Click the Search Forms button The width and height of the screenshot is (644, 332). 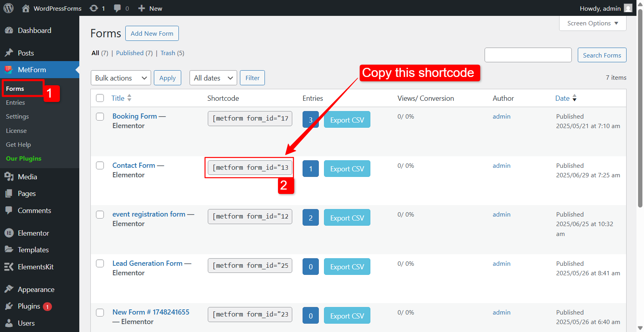point(602,55)
